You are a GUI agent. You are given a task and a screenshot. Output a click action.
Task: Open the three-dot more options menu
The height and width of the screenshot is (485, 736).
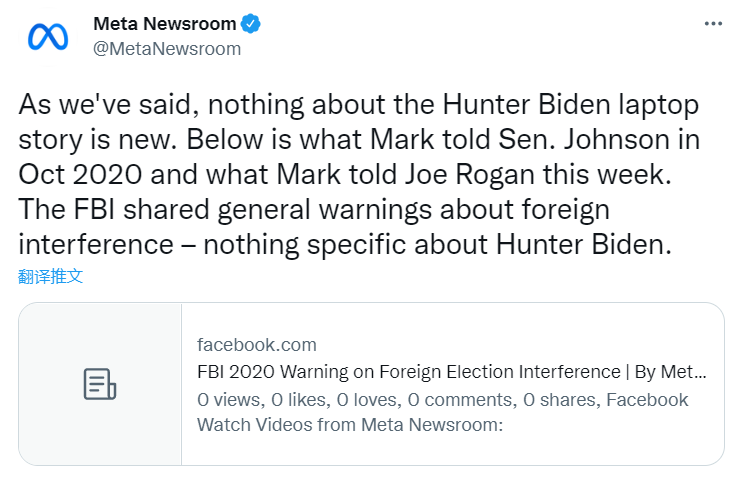coord(712,24)
